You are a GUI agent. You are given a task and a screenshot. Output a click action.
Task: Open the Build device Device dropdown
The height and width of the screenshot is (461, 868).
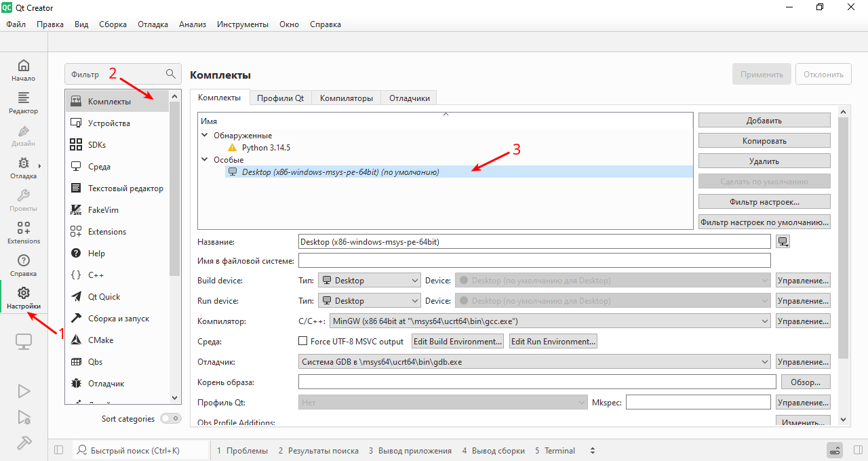coord(613,281)
